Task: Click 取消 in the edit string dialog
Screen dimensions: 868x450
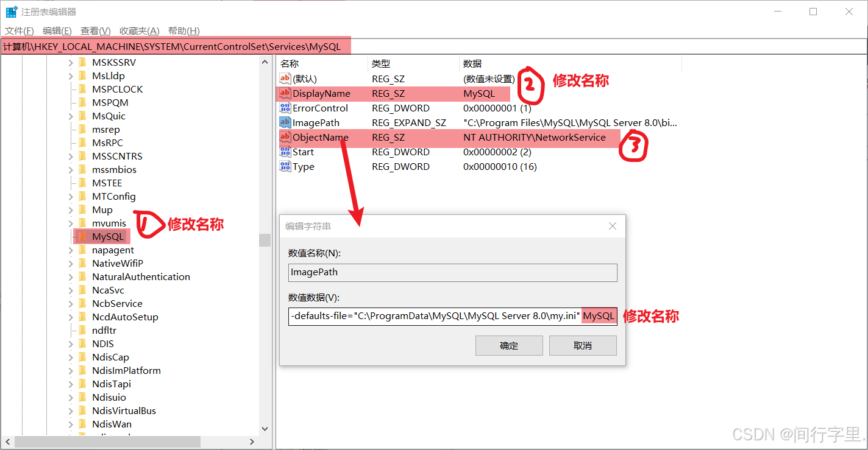Action: click(583, 345)
